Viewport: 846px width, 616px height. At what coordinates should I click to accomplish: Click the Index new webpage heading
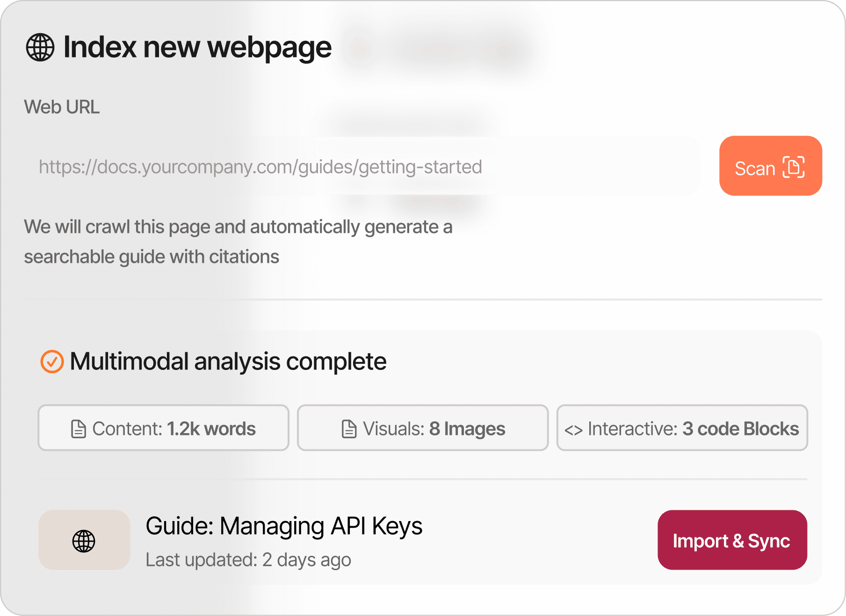(197, 48)
